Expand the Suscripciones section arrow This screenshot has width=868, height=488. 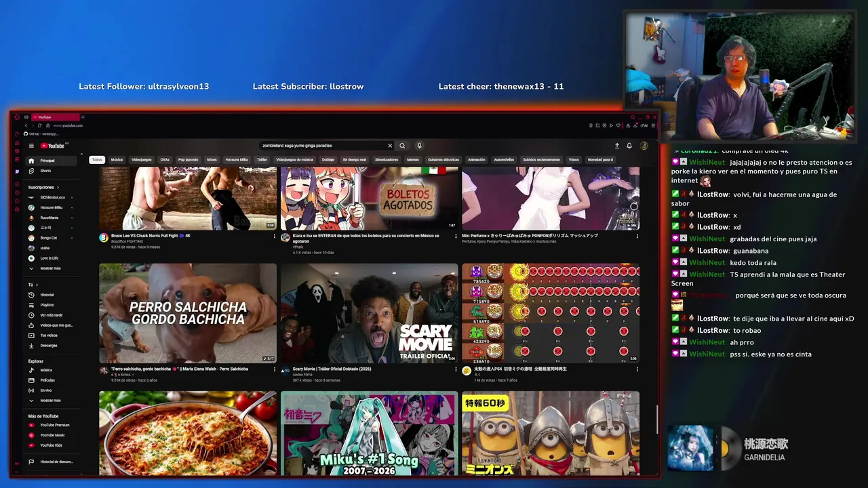pyautogui.click(x=58, y=187)
